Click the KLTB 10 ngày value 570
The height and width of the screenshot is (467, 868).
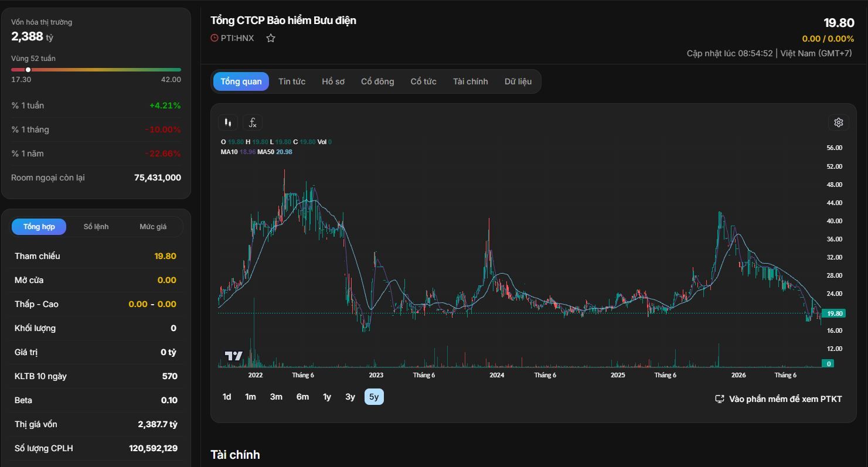[x=169, y=376]
